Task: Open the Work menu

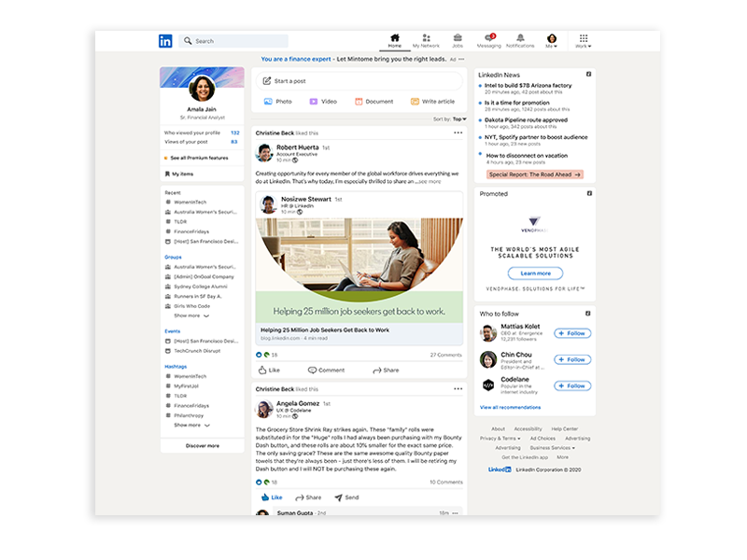Action: click(583, 37)
